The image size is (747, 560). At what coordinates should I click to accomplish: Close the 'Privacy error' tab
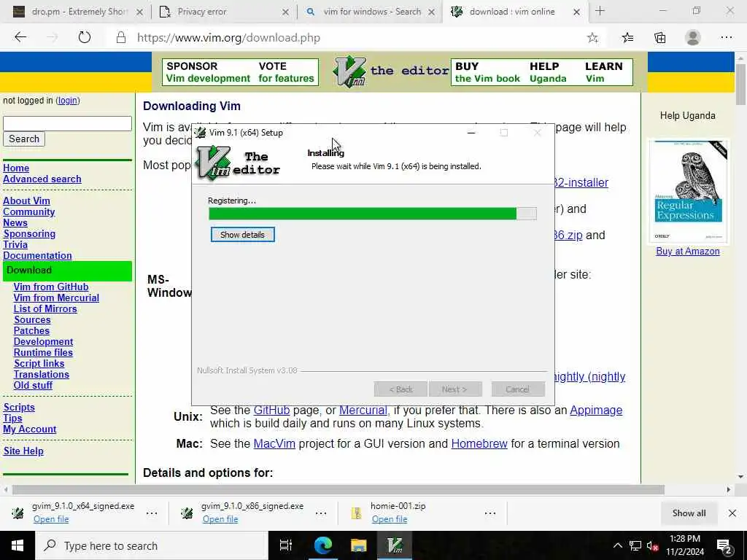pos(285,12)
